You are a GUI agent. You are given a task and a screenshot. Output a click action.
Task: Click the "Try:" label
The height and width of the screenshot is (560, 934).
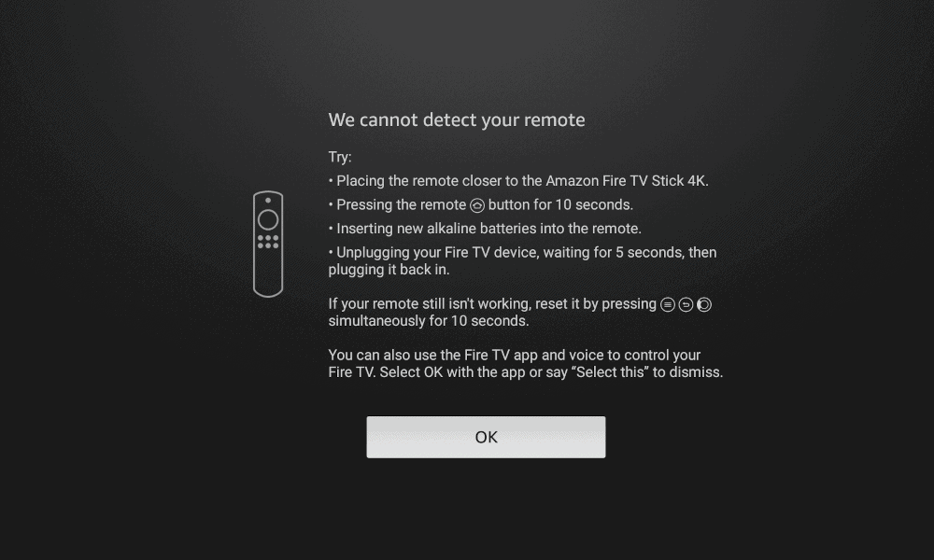pos(340,157)
